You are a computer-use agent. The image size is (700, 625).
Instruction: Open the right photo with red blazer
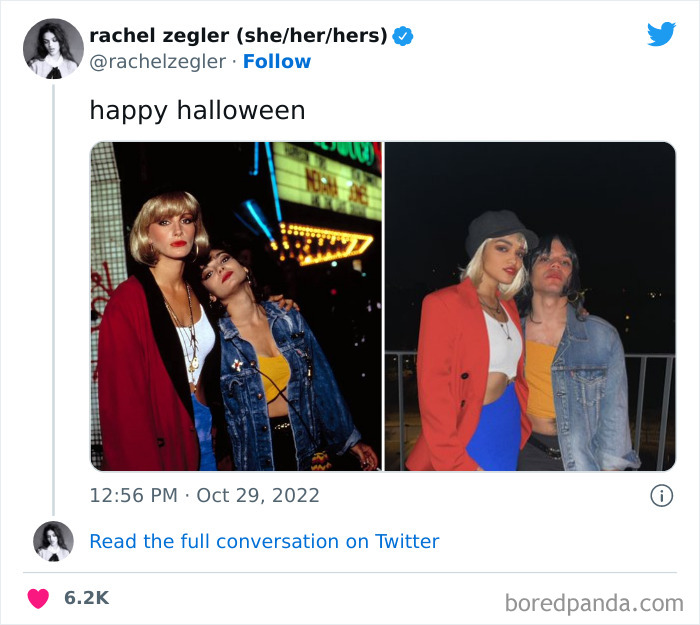[530, 306]
